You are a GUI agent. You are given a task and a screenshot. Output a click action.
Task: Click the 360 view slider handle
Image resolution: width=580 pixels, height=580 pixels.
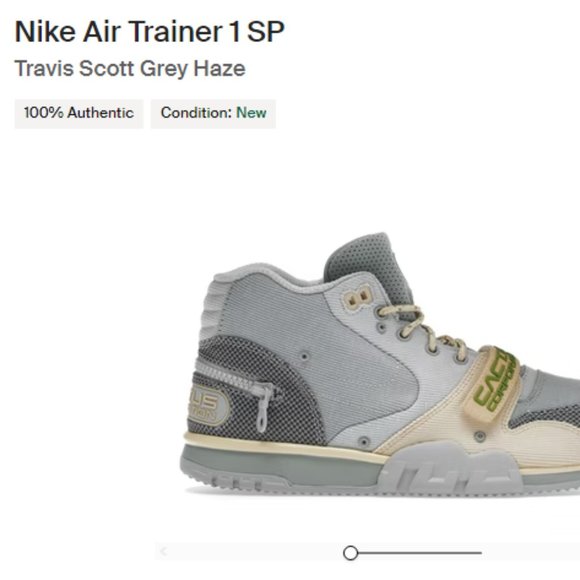[x=350, y=553]
